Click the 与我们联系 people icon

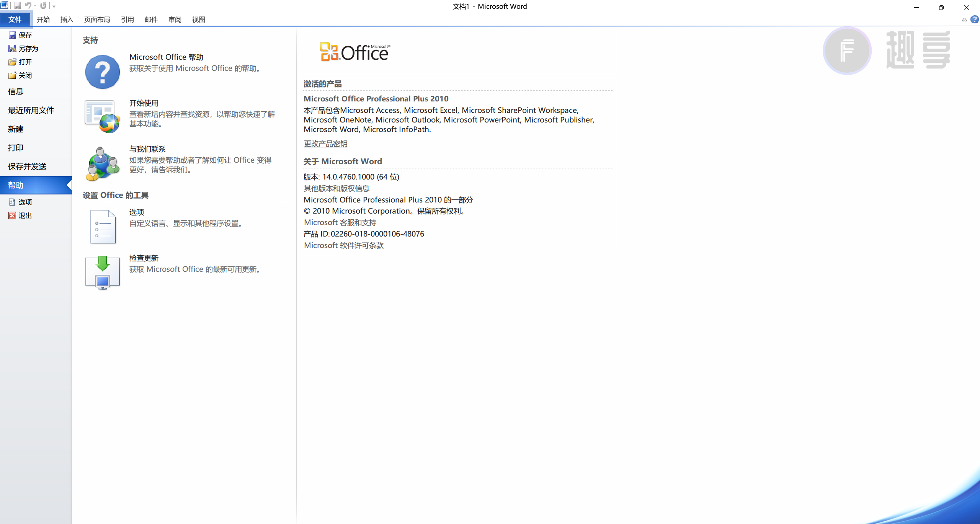coord(102,164)
